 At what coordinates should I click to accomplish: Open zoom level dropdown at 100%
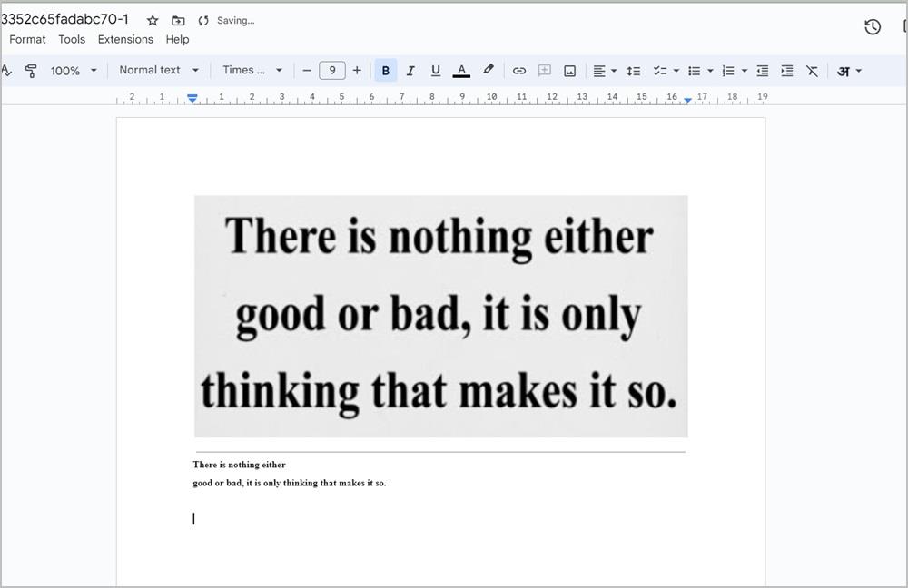[74, 71]
